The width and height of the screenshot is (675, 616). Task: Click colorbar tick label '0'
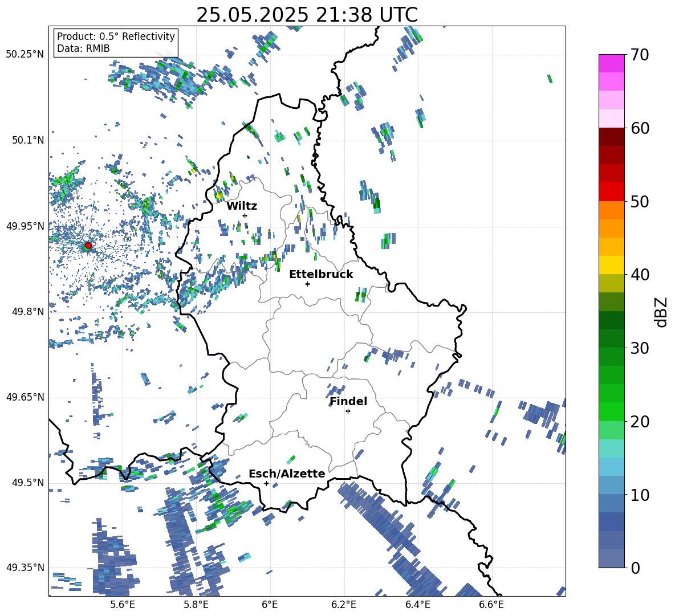coord(635,568)
